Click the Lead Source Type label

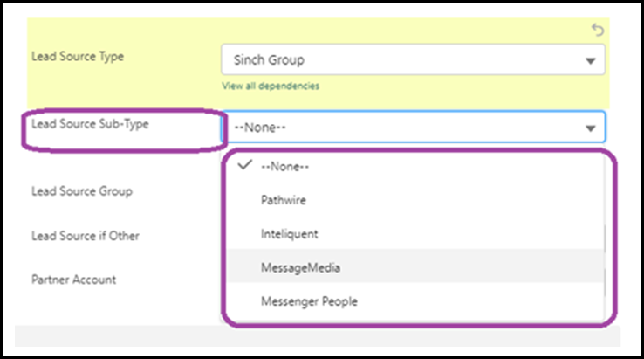pyautogui.click(x=78, y=56)
